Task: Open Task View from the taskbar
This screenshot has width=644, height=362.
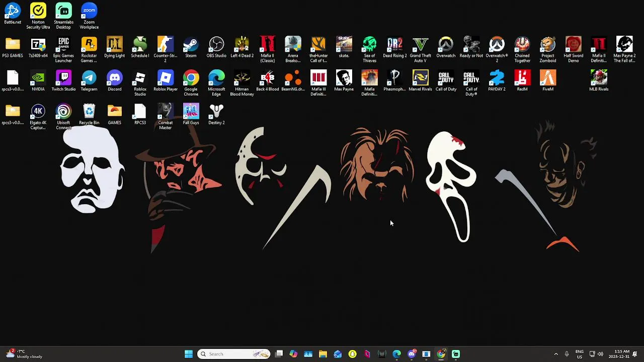Action: [x=279, y=354]
